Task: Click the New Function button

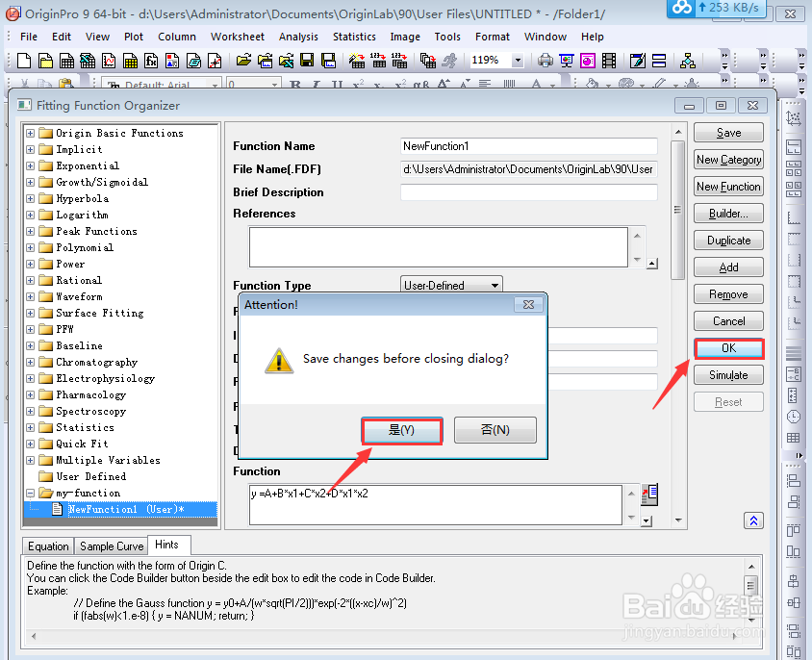Action: (x=728, y=187)
